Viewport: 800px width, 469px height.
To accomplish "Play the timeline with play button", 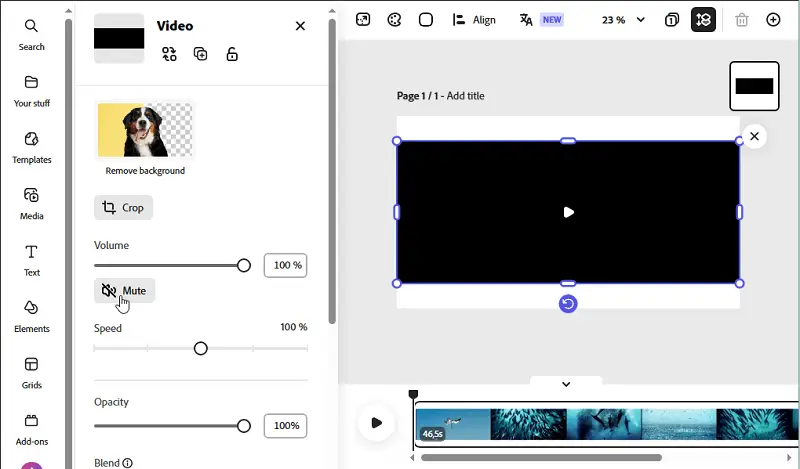I will (377, 423).
